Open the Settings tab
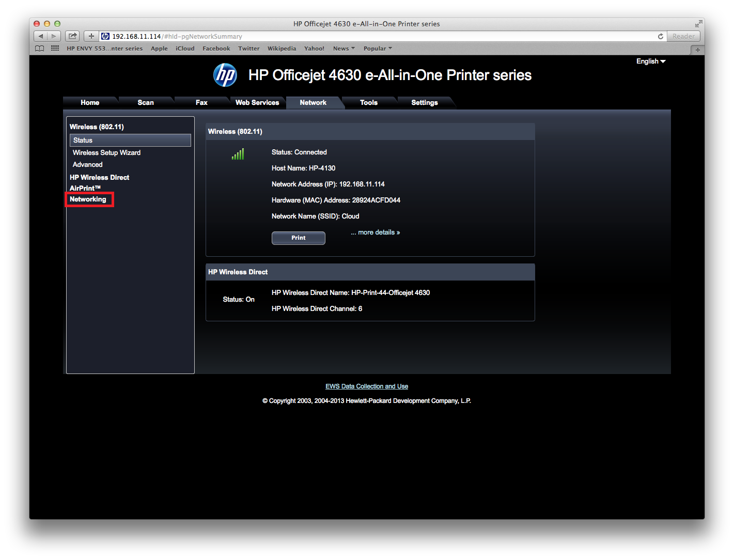 (x=425, y=102)
